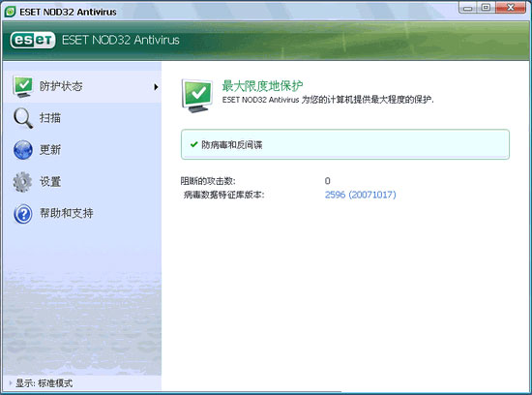The image size is (532, 395).
Task: Open 帮助和支持 section
Action: tap(81, 214)
